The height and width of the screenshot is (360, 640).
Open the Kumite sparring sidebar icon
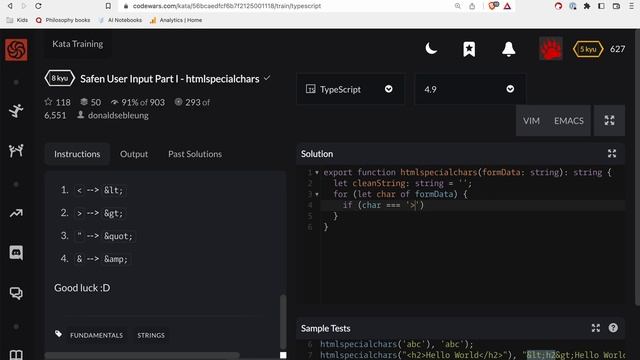16,151
